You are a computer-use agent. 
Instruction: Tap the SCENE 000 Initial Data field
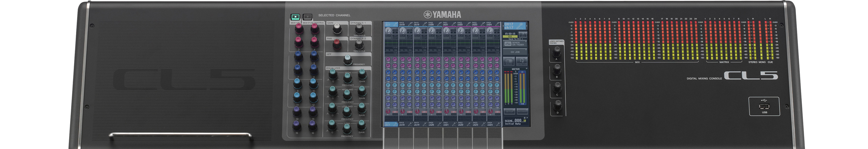pyautogui.click(x=515, y=121)
